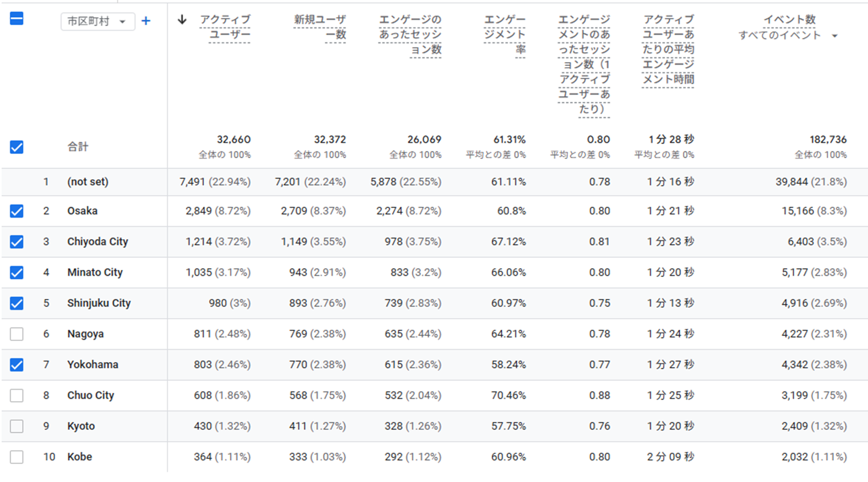Viewport: 868px width, 482px height.
Task: Click the sort descending arrow icon
Action: [x=182, y=20]
